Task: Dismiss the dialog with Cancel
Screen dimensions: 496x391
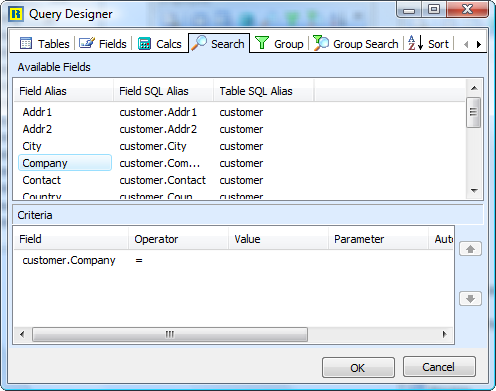Action: click(439, 367)
